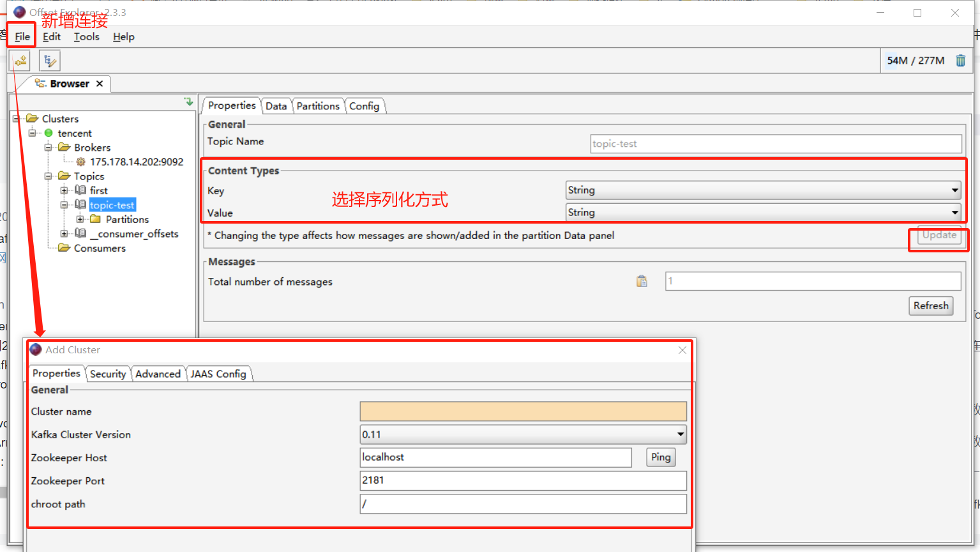Click the Update button
The width and height of the screenshot is (980, 552).
939,235
